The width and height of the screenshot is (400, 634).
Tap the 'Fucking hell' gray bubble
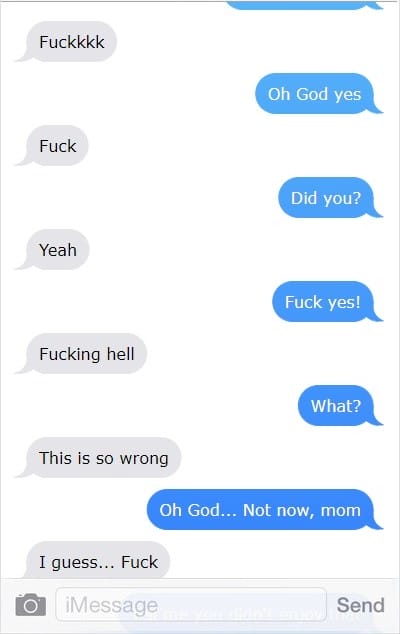pyautogui.click(x=86, y=354)
